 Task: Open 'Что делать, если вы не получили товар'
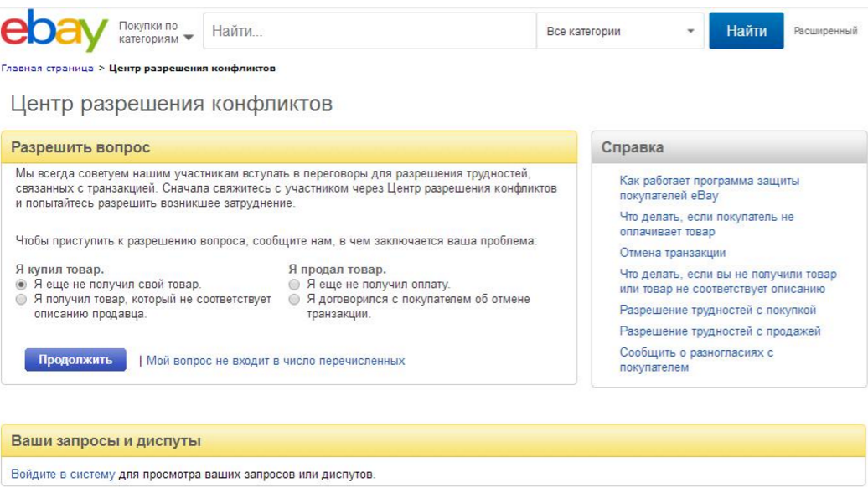728,281
